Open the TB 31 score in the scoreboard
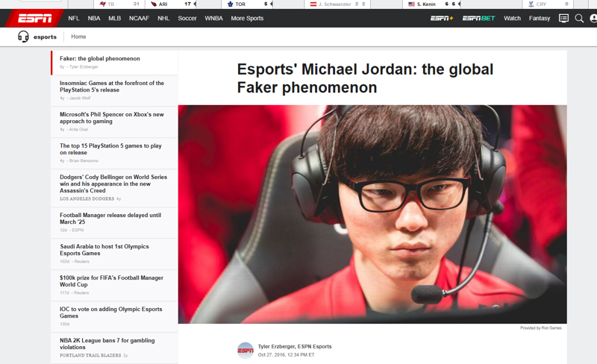The image size is (597, 364). (119, 4)
